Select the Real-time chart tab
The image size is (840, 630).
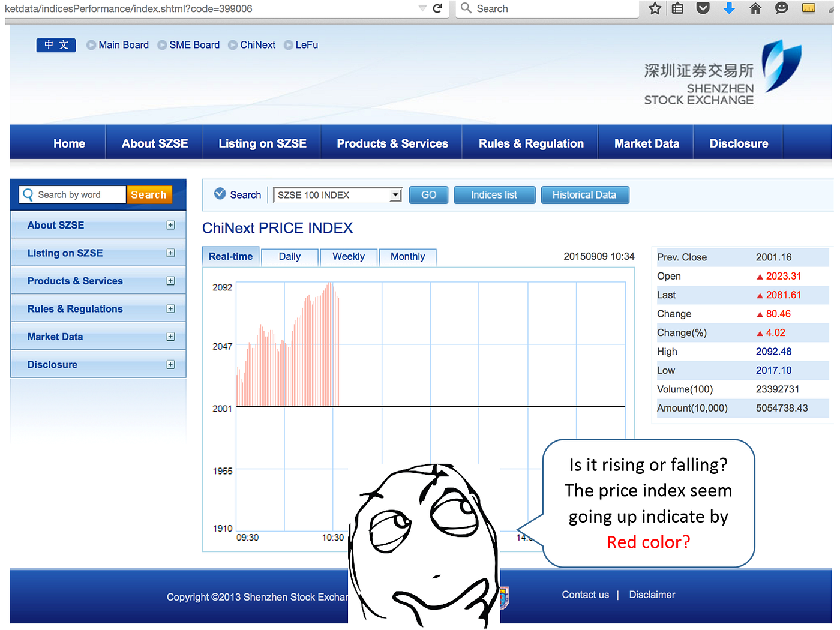[230, 257]
